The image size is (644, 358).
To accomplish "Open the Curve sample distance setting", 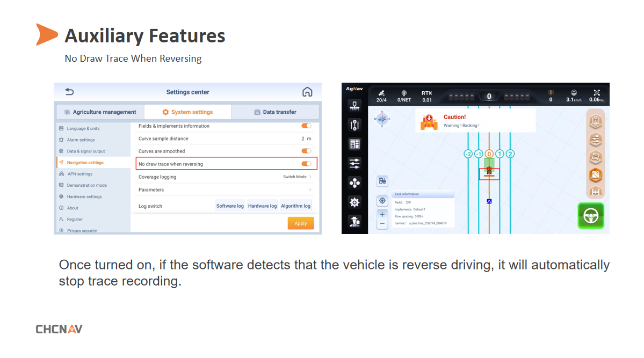I will click(226, 138).
